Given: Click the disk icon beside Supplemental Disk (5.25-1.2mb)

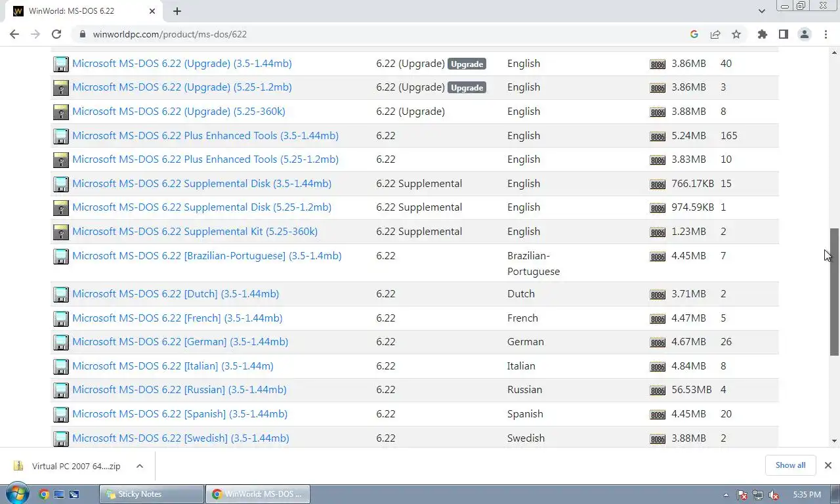Looking at the screenshot, I should pyautogui.click(x=60, y=208).
